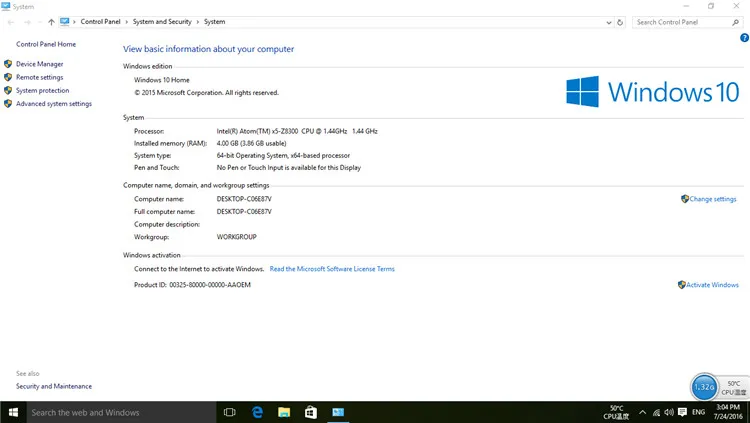Image resolution: width=750 pixels, height=423 pixels.
Task: Click the Search the web and Windows box
Action: pos(121,412)
